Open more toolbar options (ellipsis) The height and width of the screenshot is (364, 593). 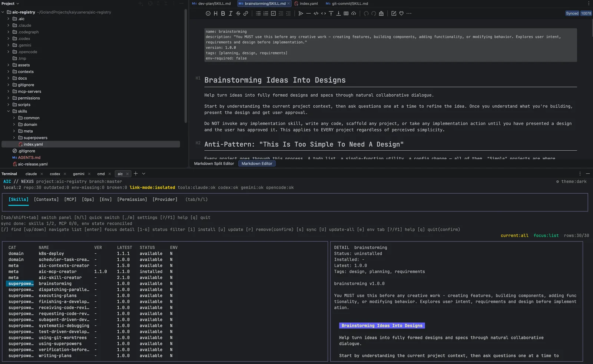(x=409, y=13)
